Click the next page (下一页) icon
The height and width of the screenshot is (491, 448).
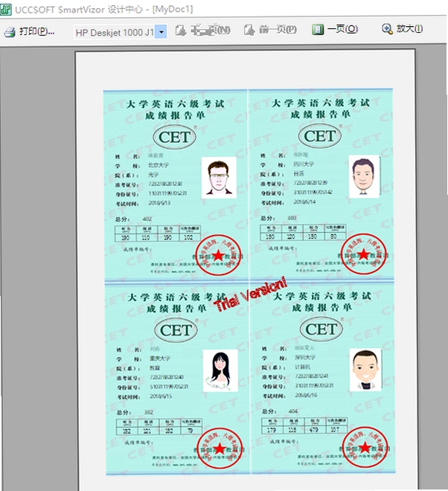coord(181,30)
